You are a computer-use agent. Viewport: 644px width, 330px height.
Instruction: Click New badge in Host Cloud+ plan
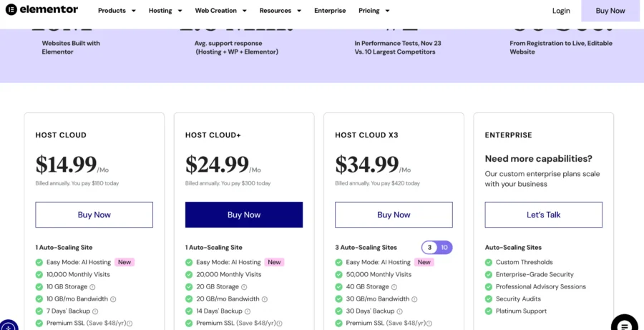click(274, 262)
